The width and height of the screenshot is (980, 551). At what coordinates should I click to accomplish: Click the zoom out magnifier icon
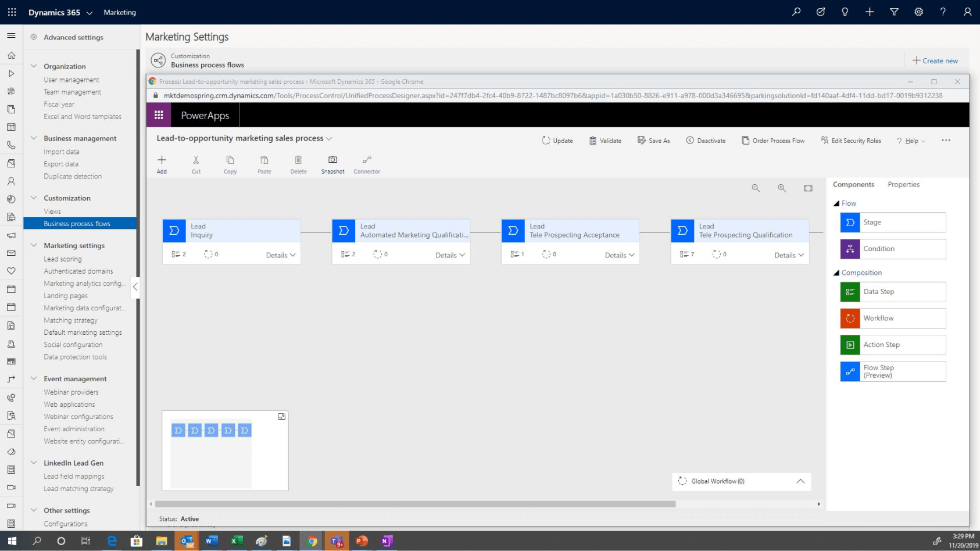tap(756, 188)
